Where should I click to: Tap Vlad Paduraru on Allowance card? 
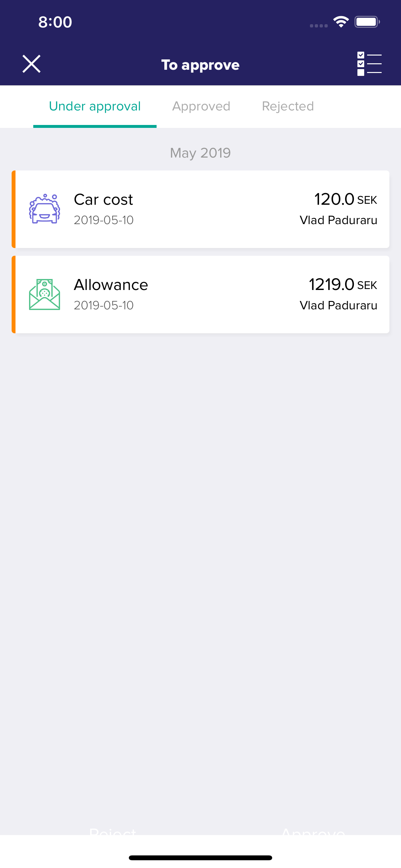click(x=338, y=305)
